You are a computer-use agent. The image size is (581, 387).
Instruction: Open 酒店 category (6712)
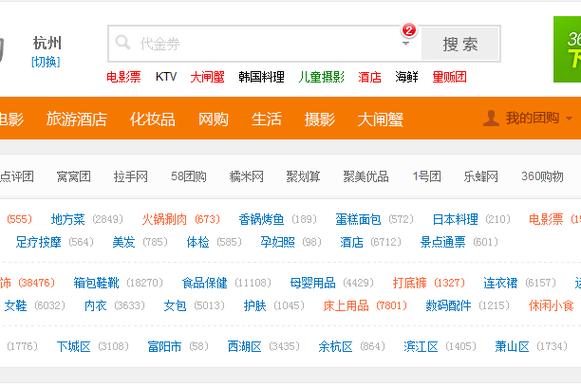[x=352, y=242]
